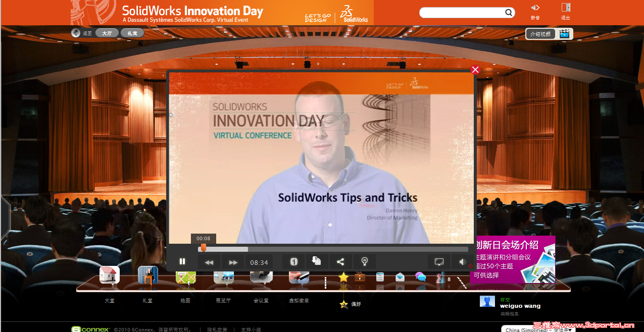Open the Map icon (地图)
Viewport: 644px width, 332px height.
click(x=186, y=277)
